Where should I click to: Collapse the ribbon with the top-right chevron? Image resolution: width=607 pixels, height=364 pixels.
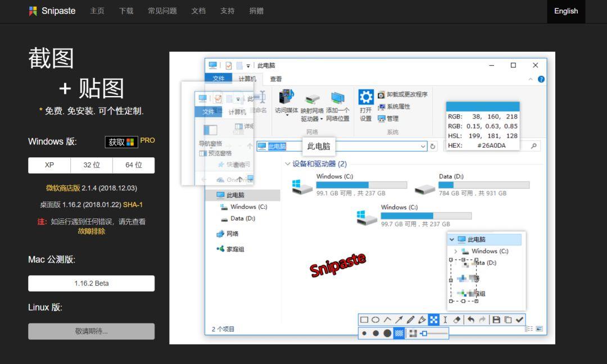[531, 79]
